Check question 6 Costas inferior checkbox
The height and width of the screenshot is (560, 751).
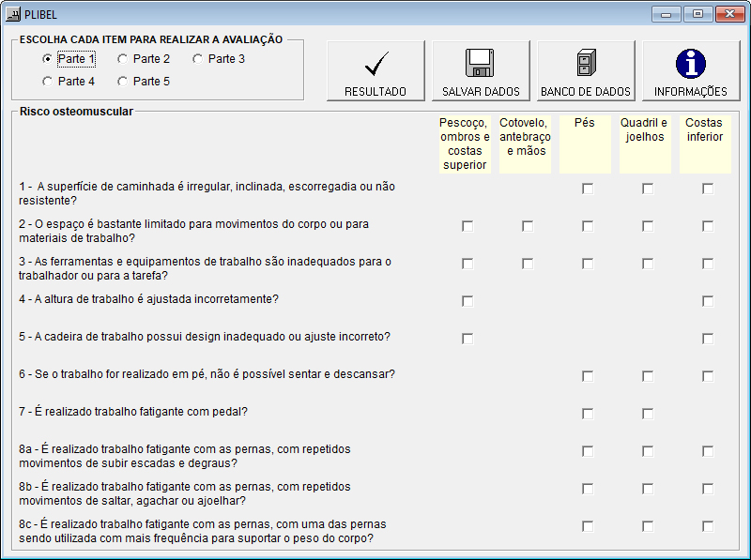pyautogui.click(x=708, y=376)
